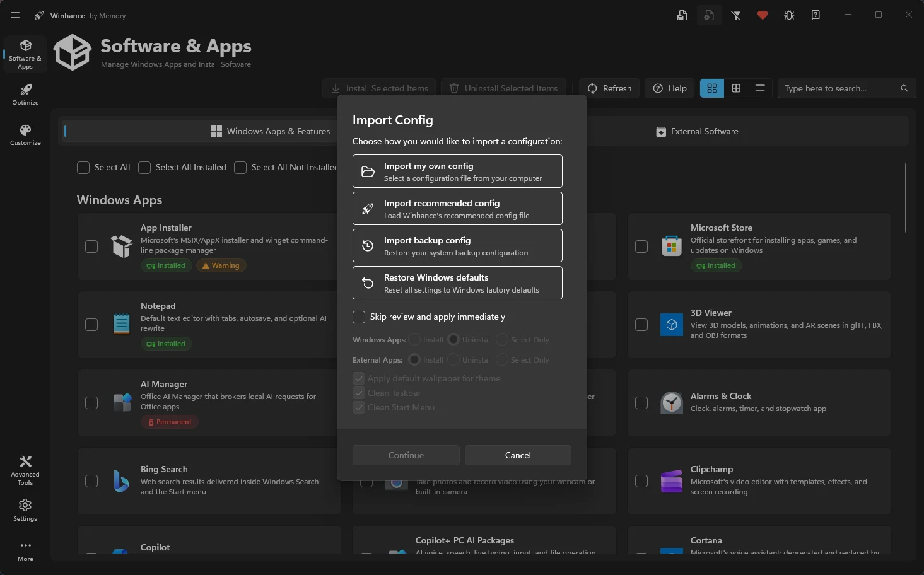This screenshot has height=575, width=924.
Task: Switch to compact list view
Action: click(760, 88)
